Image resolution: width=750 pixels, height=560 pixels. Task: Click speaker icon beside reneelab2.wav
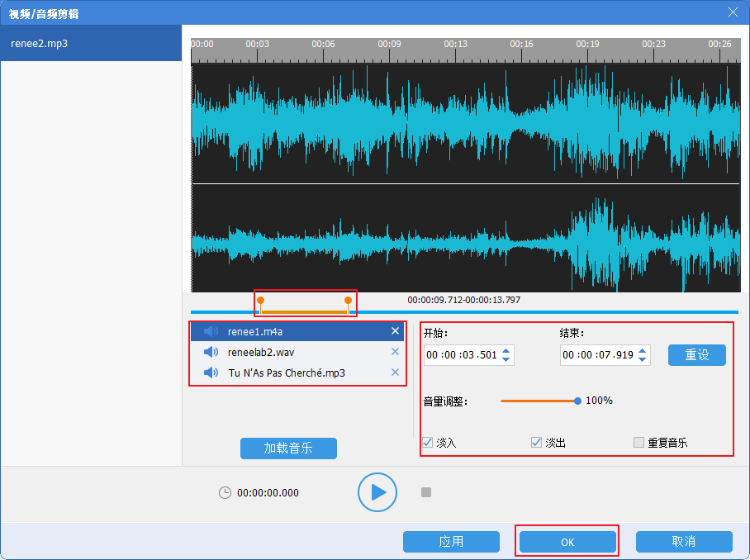211,353
